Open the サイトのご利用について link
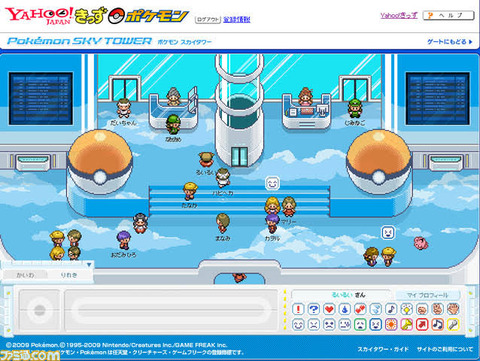This screenshot has width=480, height=361. tap(445, 349)
